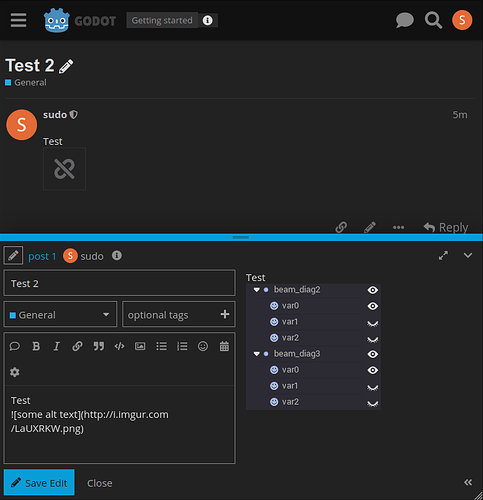
Task: Open the optional tags selector
Action: (x=179, y=315)
